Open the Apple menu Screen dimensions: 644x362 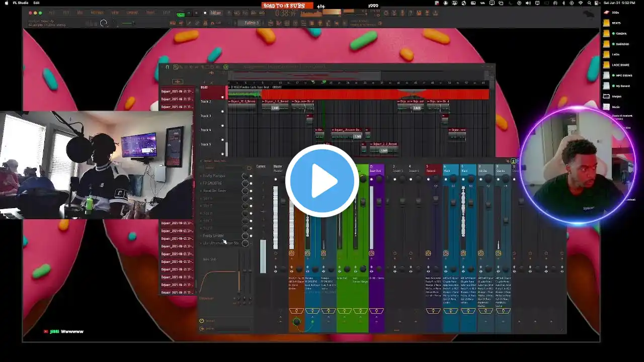click(x=6, y=3)
